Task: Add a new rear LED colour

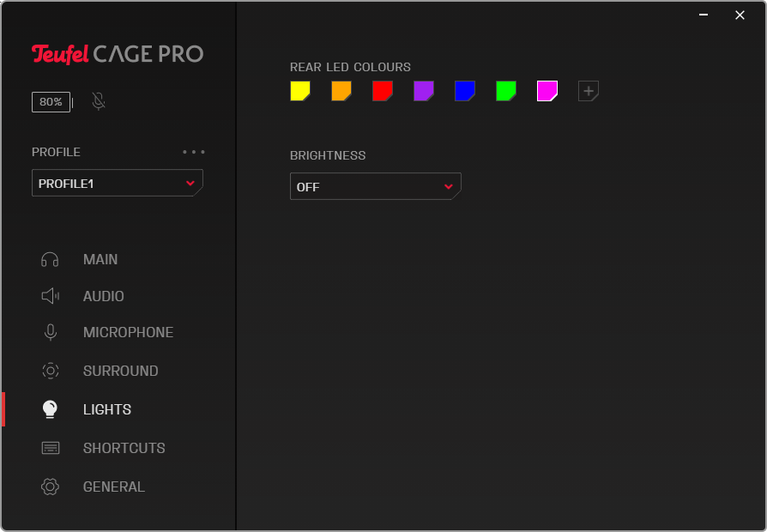Action: (x=589, y=91)
